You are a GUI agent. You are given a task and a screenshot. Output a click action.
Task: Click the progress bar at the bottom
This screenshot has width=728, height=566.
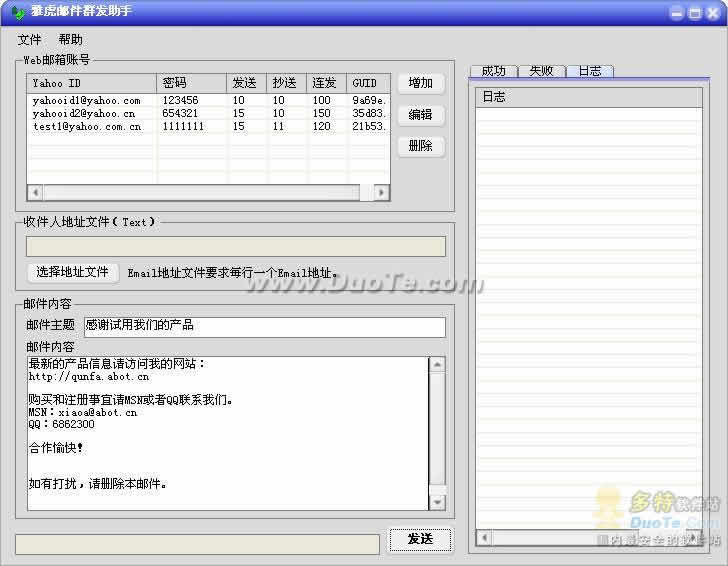pos(197,544)
